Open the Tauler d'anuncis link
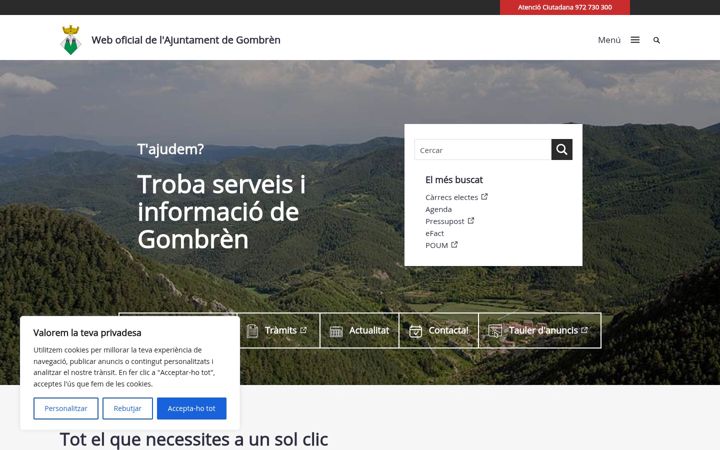The width and height of the screenshot is (720, 450). [x=540, y=331]
